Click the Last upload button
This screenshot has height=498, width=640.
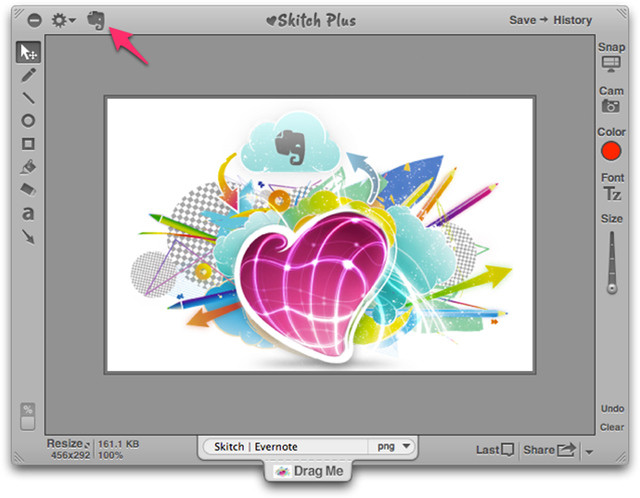[495, 450]
